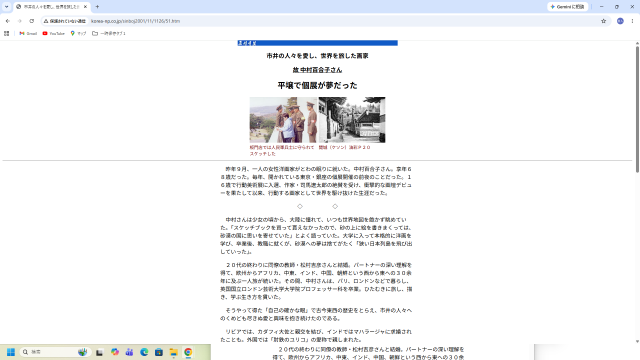Click the black-and-white street sketch image
Screen dimensions: 640x360
click(x=352, y=120)
